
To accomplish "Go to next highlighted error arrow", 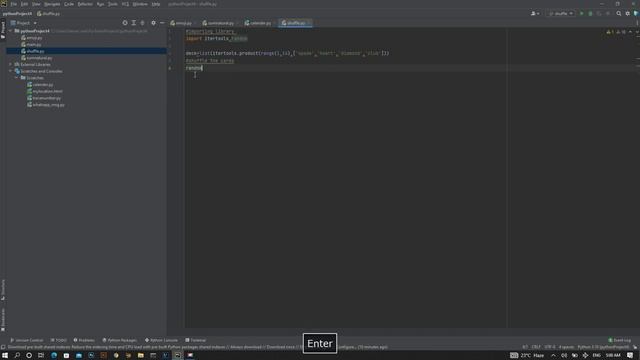I will pos(636,32).
